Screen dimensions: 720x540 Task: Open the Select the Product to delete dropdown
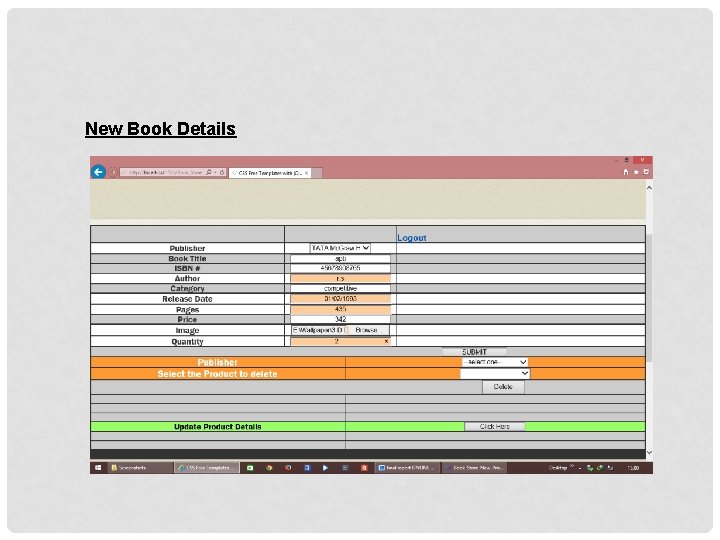point(495,374)
